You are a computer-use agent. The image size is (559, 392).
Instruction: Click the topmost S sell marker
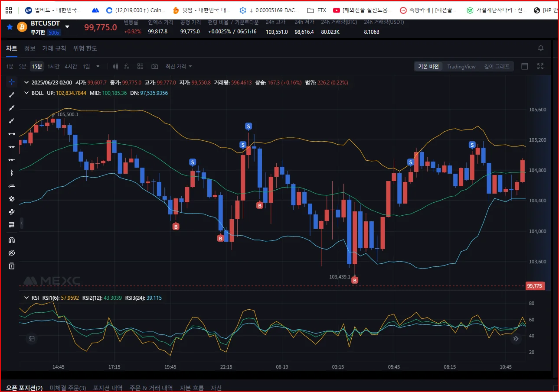pyautogui.click(x=248, y=126)
